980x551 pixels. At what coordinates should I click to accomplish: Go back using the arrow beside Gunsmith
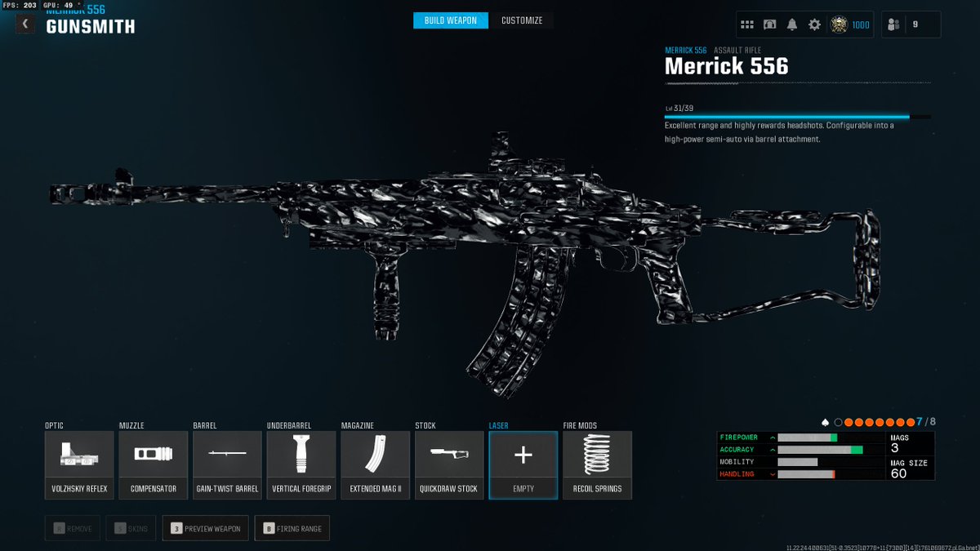tap(25, 24)
